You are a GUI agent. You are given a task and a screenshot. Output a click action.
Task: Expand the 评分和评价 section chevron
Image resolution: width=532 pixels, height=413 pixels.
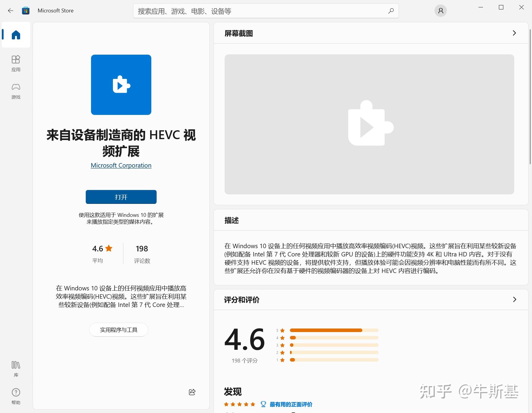[x=514, y=300]
